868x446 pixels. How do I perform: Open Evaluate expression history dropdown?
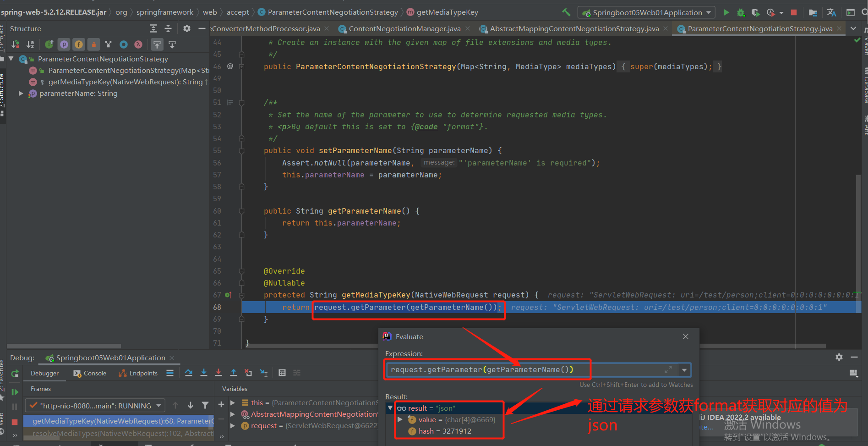click(x=684, y=370)
